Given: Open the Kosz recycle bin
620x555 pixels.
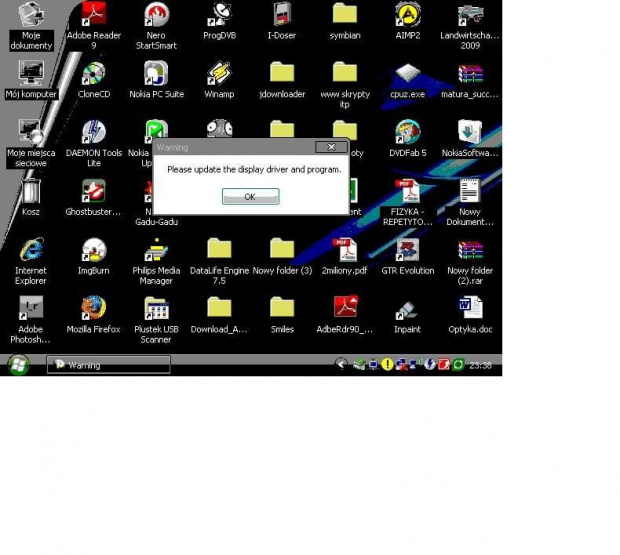Looking at the screenshot, I should click(31, 191).
